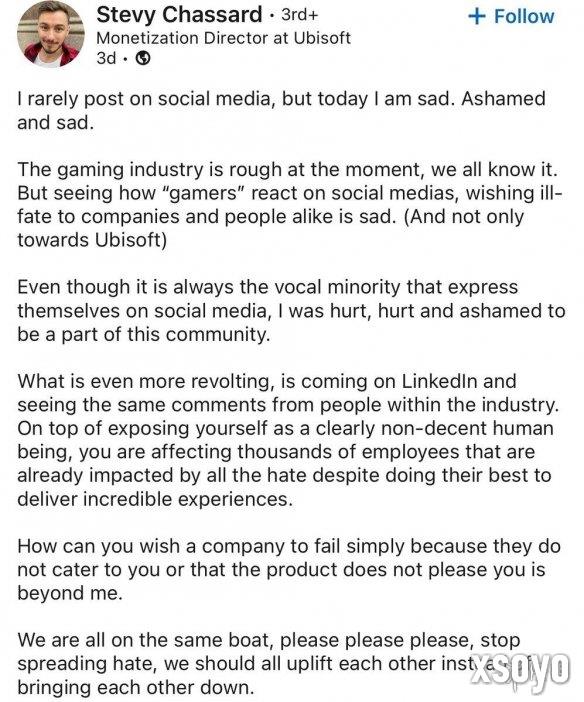584x702 pixels.
Task: Click the Stevy Chassard name link
Action: click(x=179, y=14)
